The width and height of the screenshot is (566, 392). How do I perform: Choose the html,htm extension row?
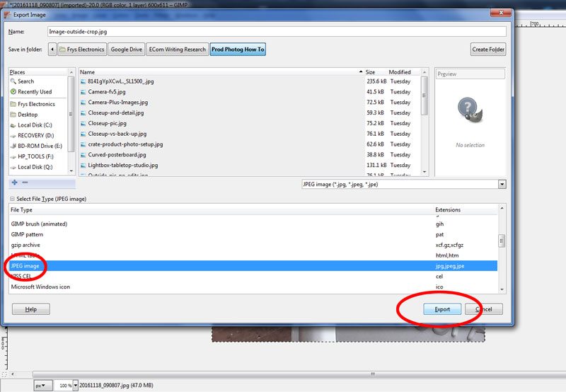(x=253, y=255)
